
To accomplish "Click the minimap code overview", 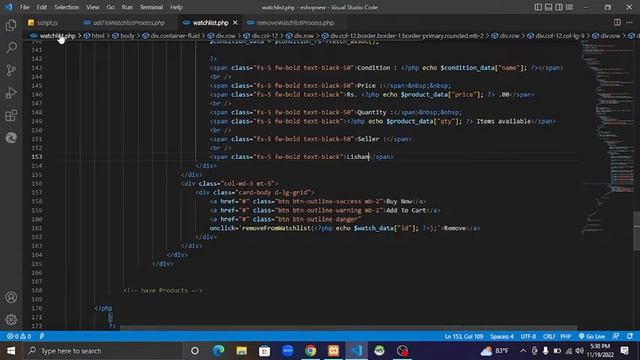I will pos(607,139).
